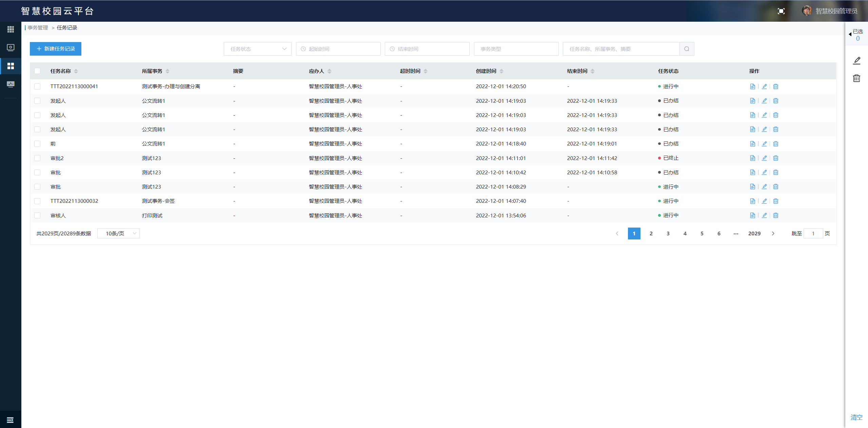Image resolution: width=868 pixels, height=428 pixels.
Task: Sort by 超时时间 column
Action: tap(426, 71)
